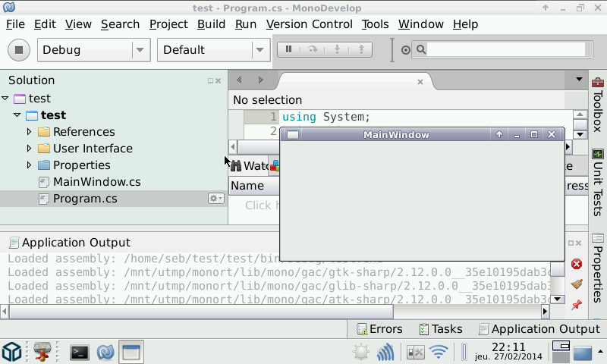
Task: Select MainWindow.cs in the solution tree
Action: point(96,182)
